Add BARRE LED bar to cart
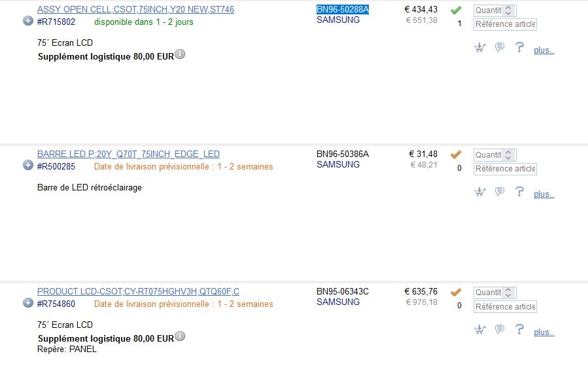 pos(480,192)
